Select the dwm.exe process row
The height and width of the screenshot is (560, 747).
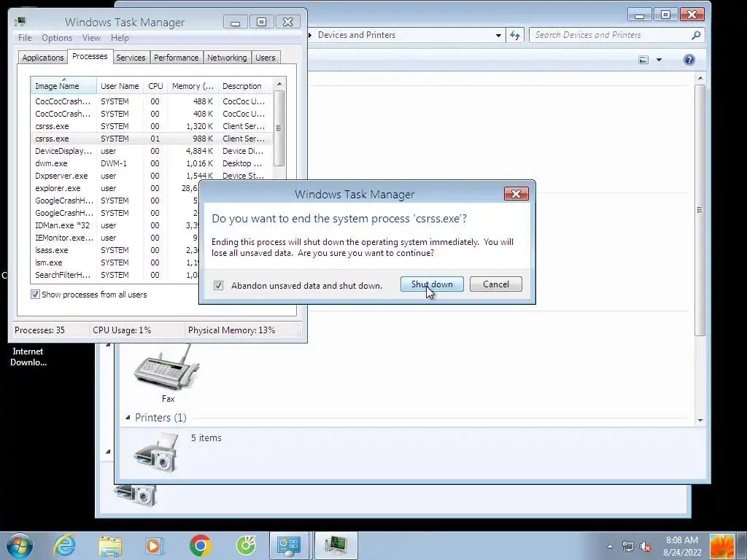[x=152, y=163]
